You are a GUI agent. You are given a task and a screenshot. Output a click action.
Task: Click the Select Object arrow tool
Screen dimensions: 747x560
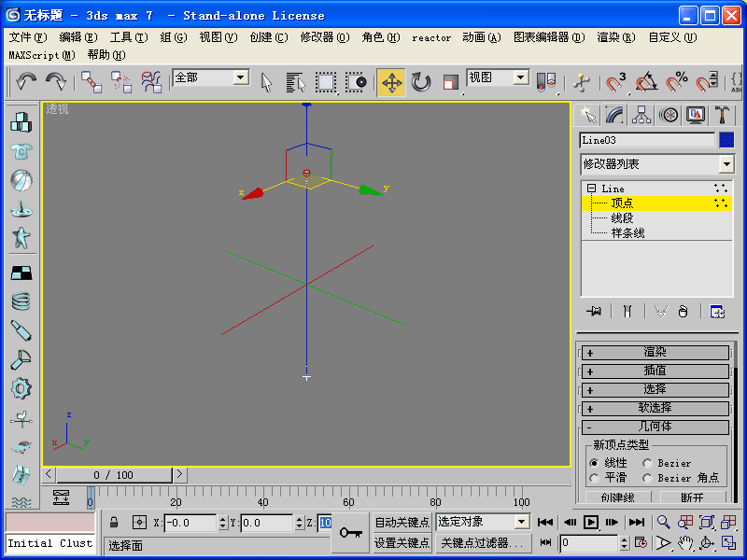pos(267,82)
